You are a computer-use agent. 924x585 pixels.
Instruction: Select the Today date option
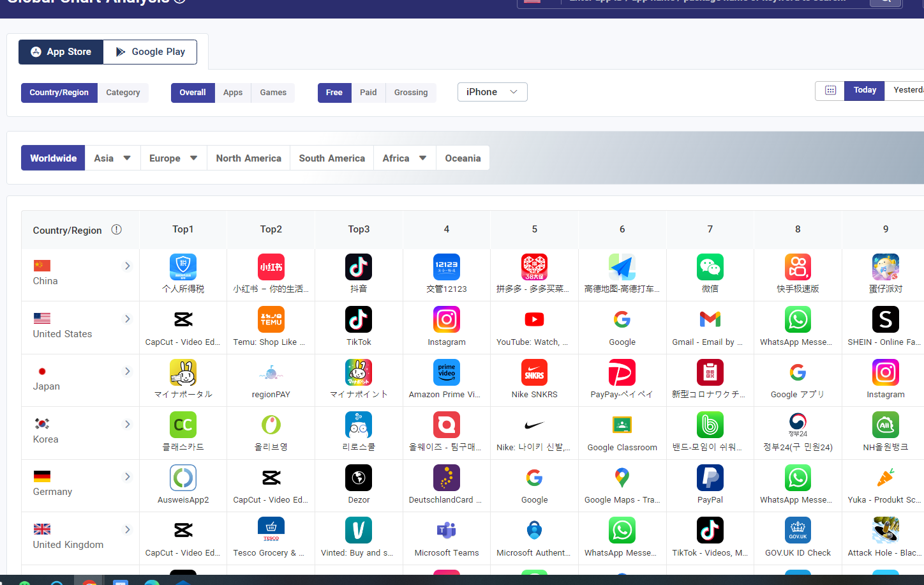click(865, 90)
